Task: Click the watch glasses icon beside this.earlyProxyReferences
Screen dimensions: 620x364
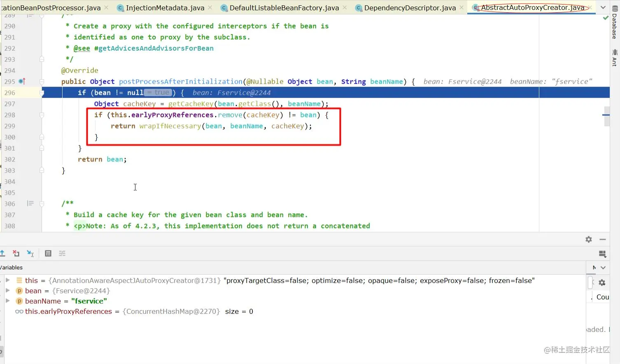Action: (x=19, y=311)
